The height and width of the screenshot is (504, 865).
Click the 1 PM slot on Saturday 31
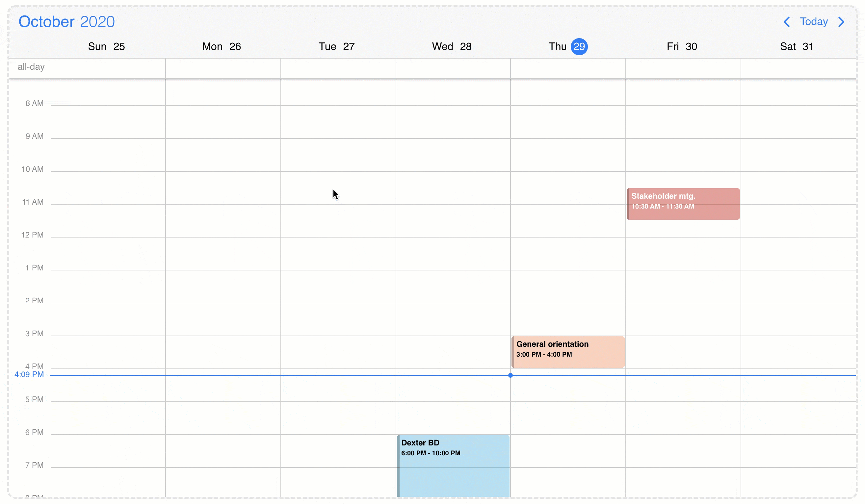click(x=798, y=287)
